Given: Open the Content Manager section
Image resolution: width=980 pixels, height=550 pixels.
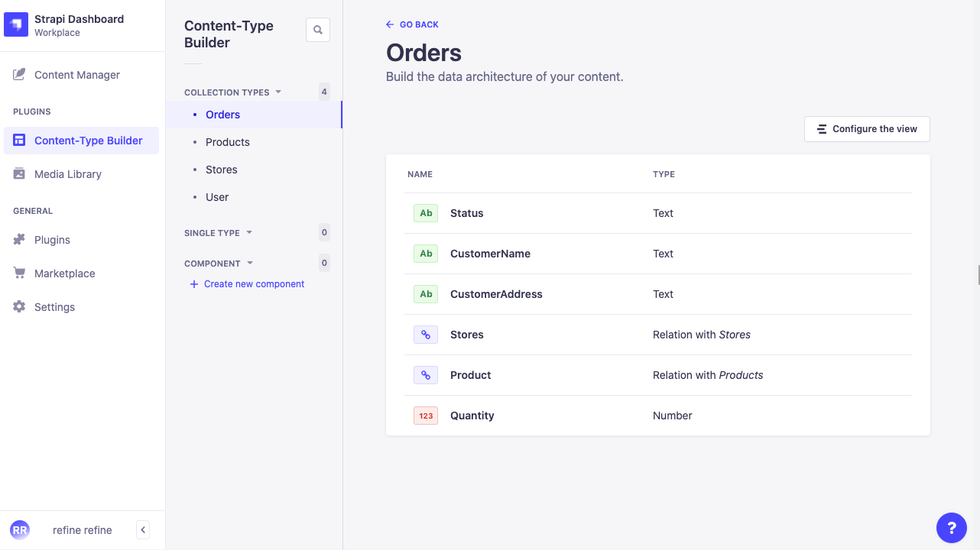Looking at the screenshot, I should pyautogui.click(x=76, y=74).
